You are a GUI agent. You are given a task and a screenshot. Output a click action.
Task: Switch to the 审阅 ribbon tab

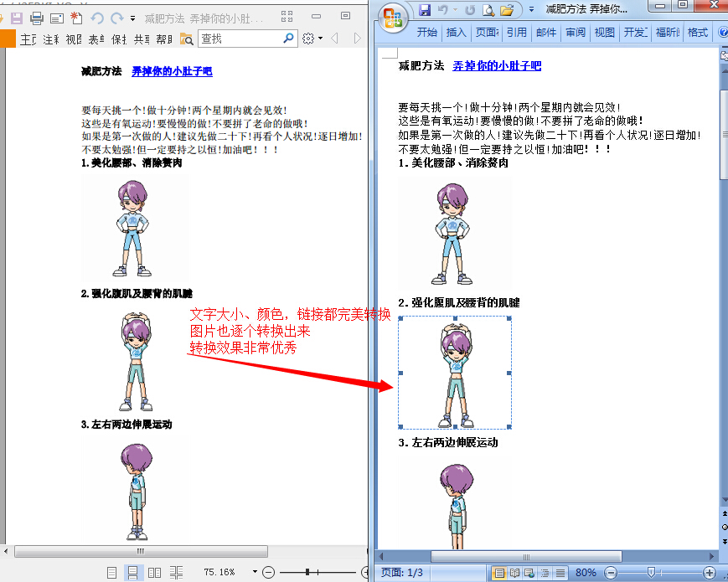coord(576,32)
